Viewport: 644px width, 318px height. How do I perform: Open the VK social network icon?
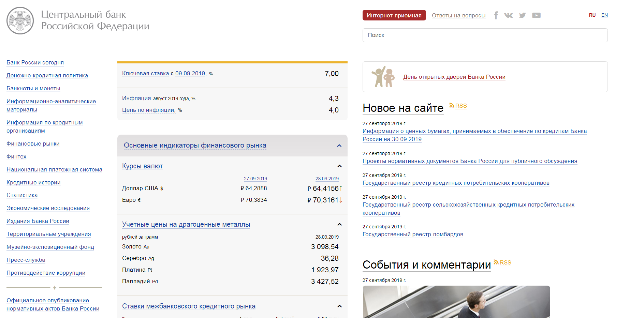(x=508, y=15)
